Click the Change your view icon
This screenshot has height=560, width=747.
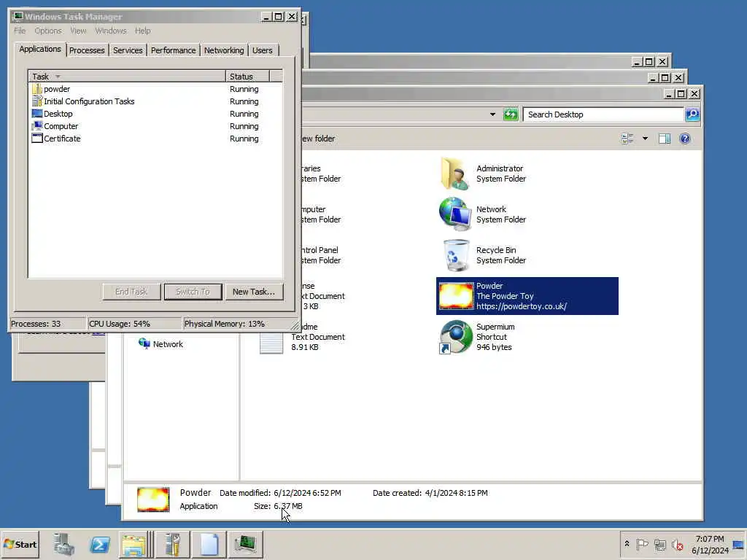tap(627, 139)
